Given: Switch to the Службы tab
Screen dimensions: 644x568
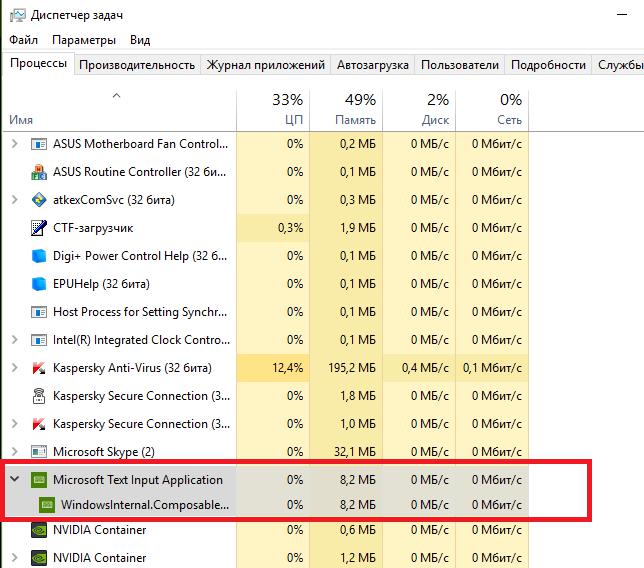Looking at the screenshot, I should pos(618,65).
